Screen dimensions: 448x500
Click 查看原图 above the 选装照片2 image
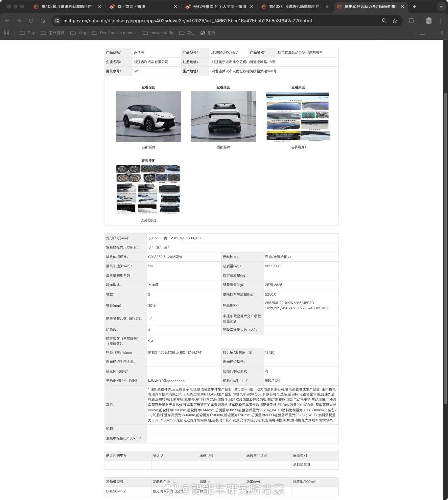148,161
